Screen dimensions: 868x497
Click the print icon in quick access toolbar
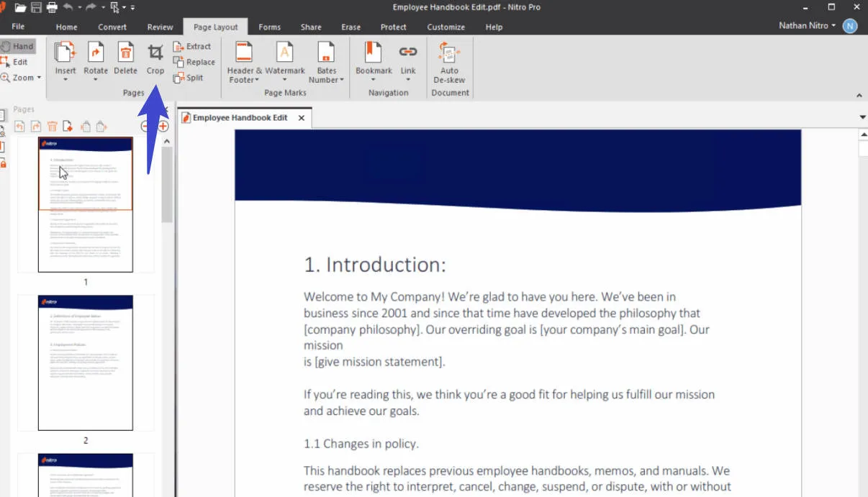[x=52, y=7]
